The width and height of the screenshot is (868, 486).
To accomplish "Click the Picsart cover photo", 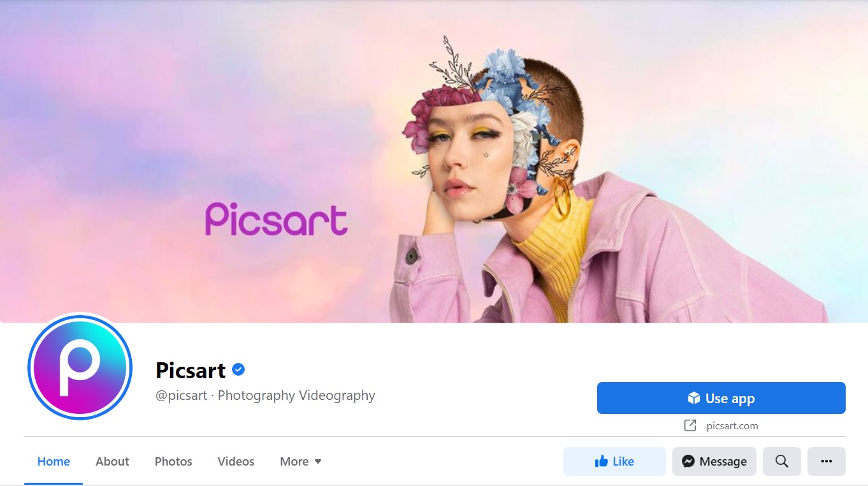I will pos(434,161).
